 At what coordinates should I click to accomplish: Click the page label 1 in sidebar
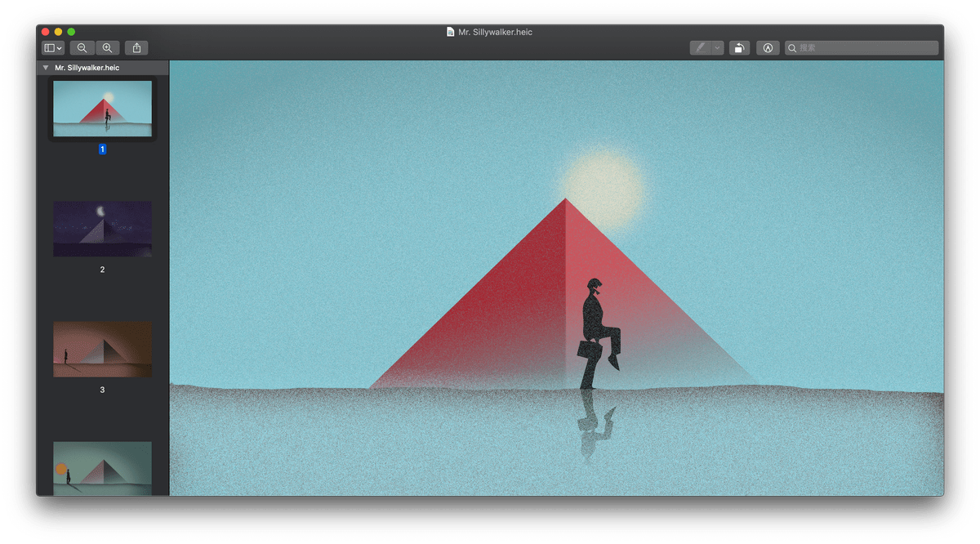tap(102, 149)
